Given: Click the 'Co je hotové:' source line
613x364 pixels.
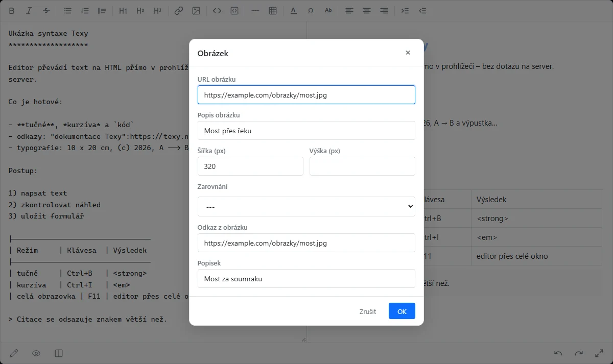Looking at the screenshot, I should pos(36,102).
